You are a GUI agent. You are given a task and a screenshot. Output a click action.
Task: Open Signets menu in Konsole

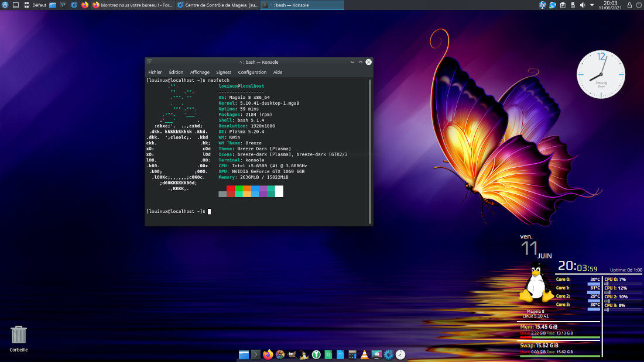point(224,73)
